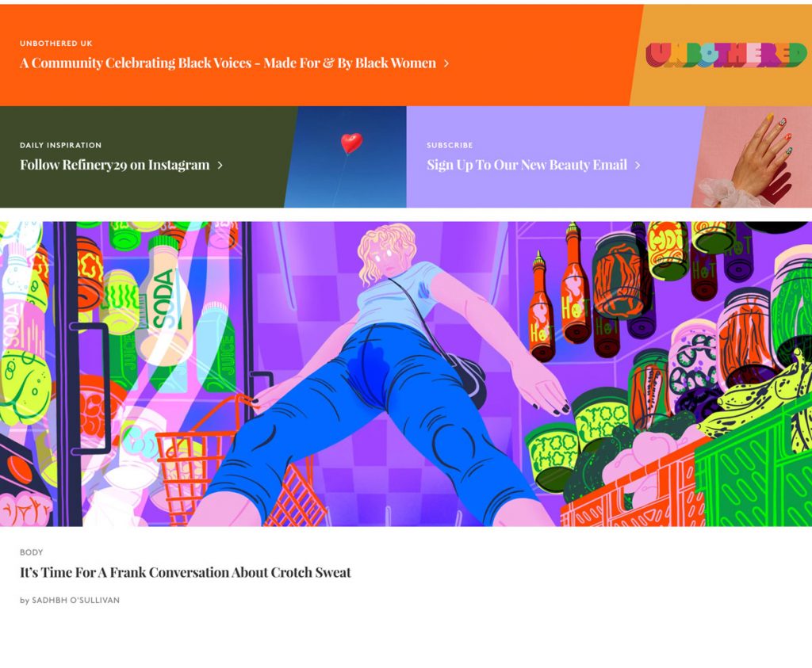Click the arrow next to Instagram link

click(x=220, y=166)
